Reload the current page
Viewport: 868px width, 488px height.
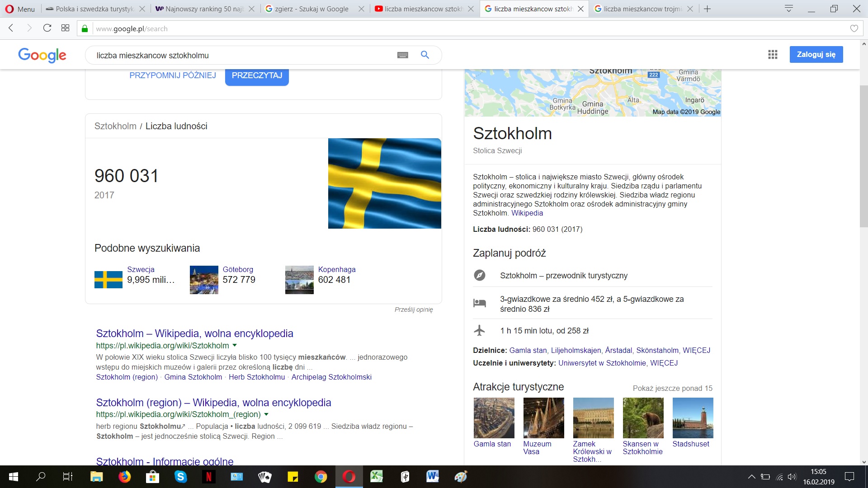(47, 28)
